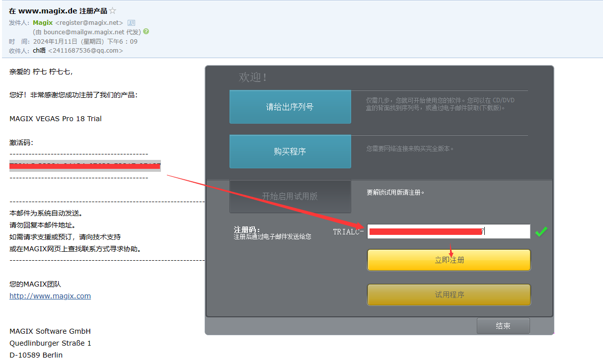Image resolution: width=603 pixels, height=364 pixels.
Task: Click the address Quedlinburger Straße 1
Action: (x=51, y=343)
